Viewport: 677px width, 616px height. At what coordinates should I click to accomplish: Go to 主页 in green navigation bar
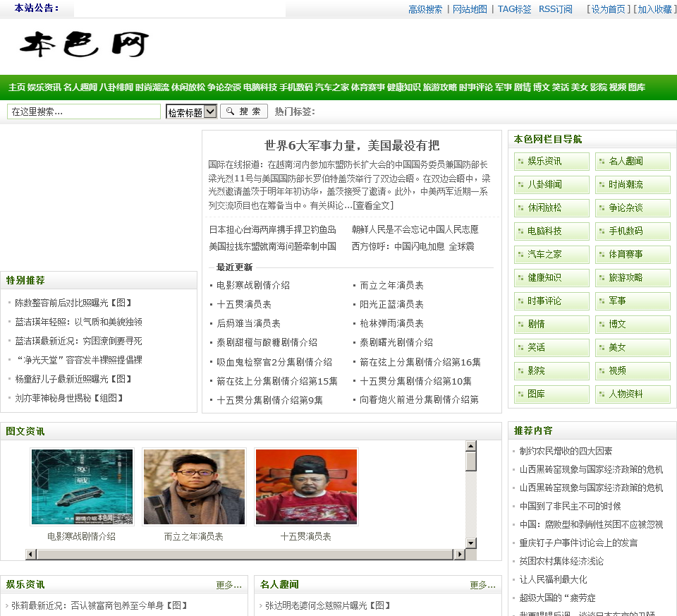pyautogui.click(x=17, y=87)
